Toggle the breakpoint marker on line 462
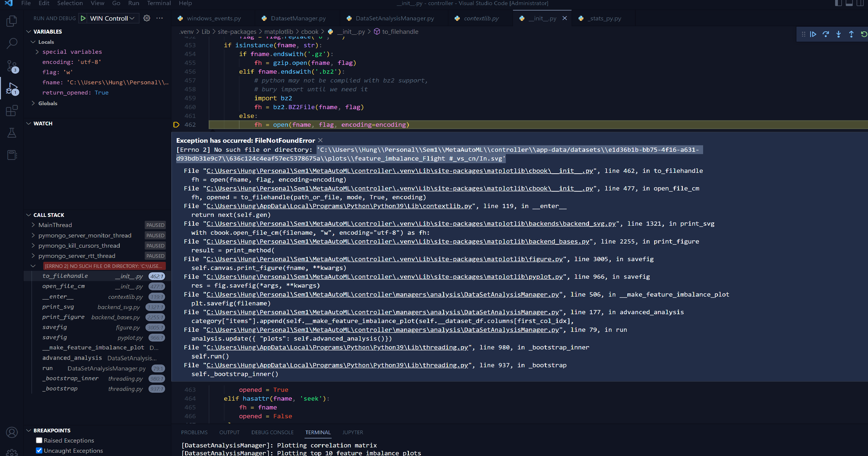 tap(176, 124)
